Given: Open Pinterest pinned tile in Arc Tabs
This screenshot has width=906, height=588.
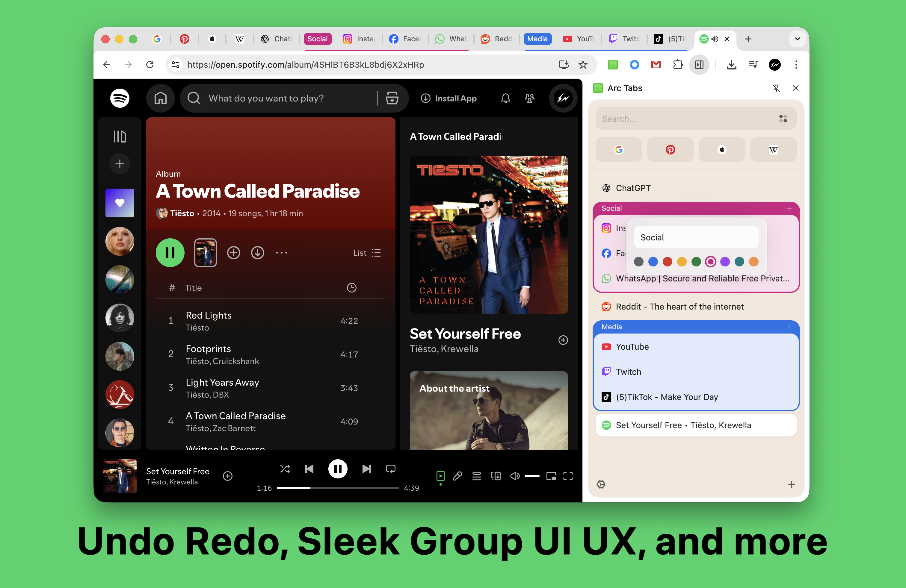Looking at the screenshot, I should click(x=671, y=150).
